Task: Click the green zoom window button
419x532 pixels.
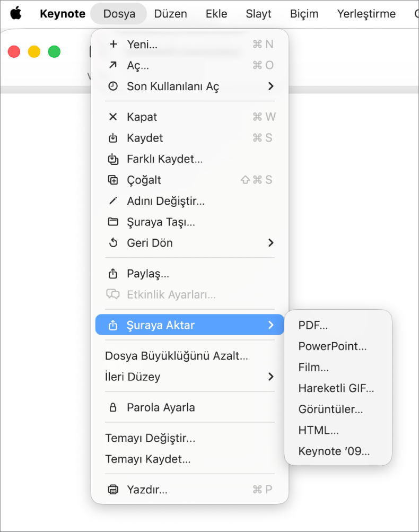Action: 54,51
